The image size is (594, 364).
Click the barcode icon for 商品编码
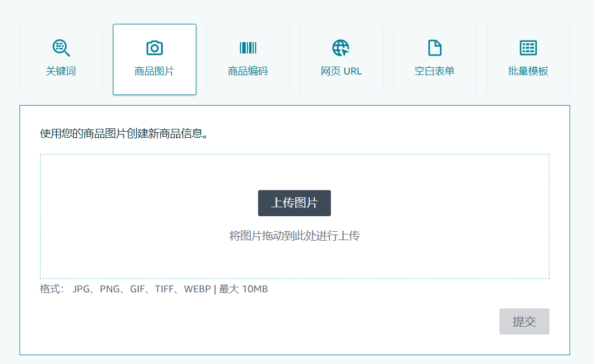[248, 48]
